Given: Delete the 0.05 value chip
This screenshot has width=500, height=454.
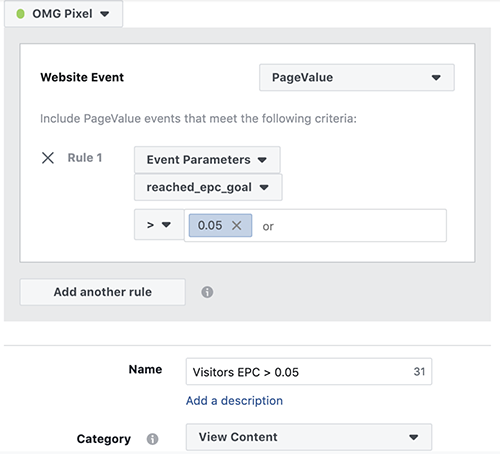Looking at the screenshot, I should click(236, 226).
